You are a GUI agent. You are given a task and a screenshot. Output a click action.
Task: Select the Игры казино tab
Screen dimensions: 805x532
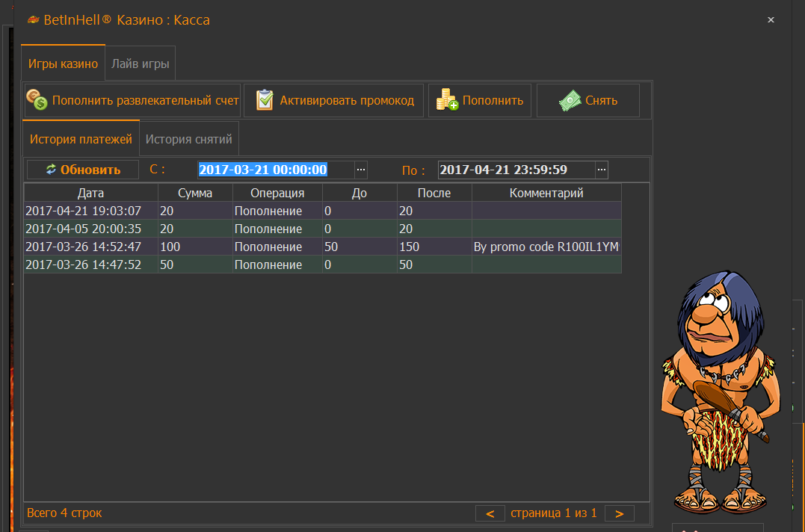(x=63, y=64)
